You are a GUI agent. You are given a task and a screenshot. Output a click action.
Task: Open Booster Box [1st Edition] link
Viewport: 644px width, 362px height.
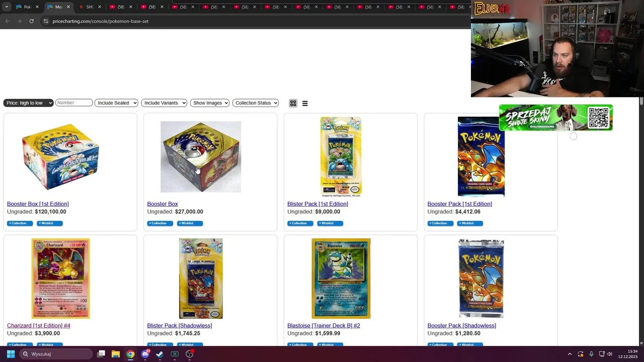[x=38, y=204]
